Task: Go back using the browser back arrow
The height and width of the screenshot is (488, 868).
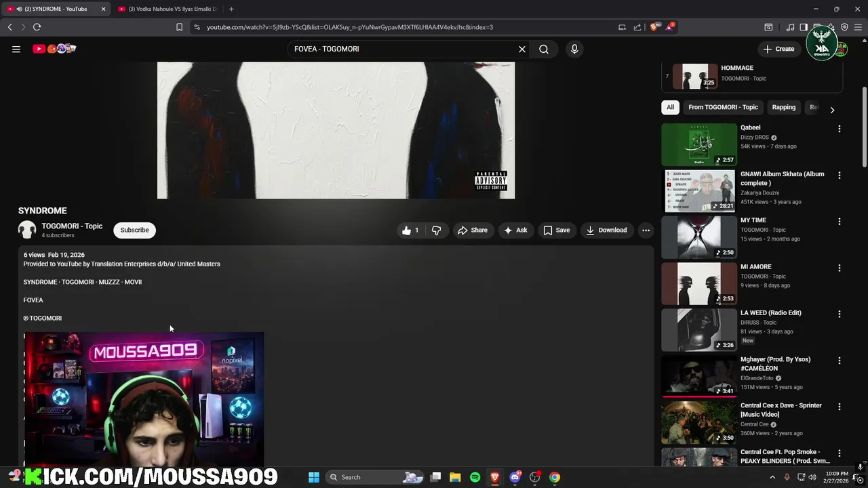Action: click(9, 27)
